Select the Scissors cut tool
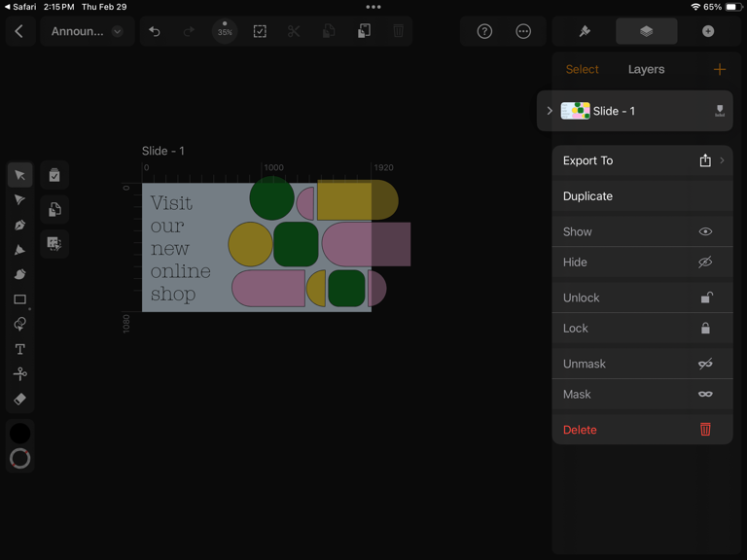This screenshot has height=560, width=747. pyautogui.click(x=20, y=374)
